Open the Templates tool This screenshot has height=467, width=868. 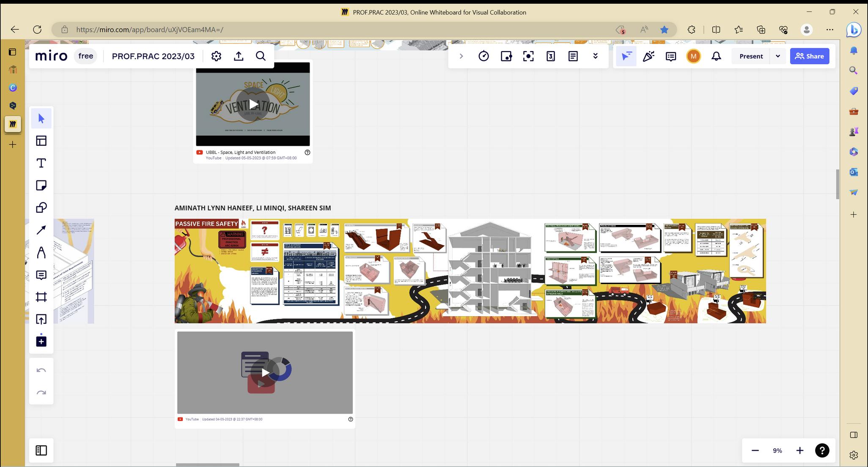click(41, 141)
